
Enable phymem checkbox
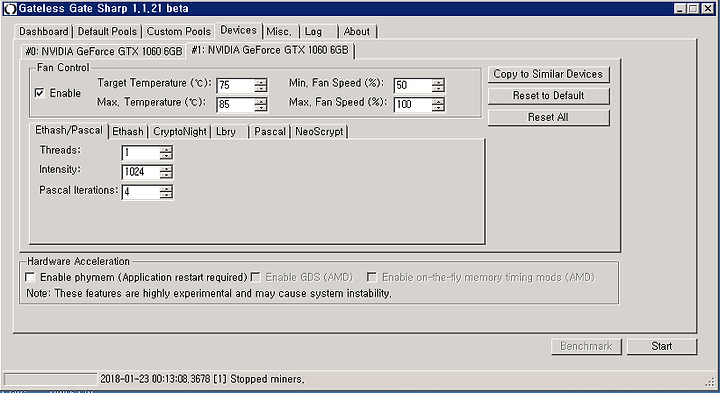30,277
